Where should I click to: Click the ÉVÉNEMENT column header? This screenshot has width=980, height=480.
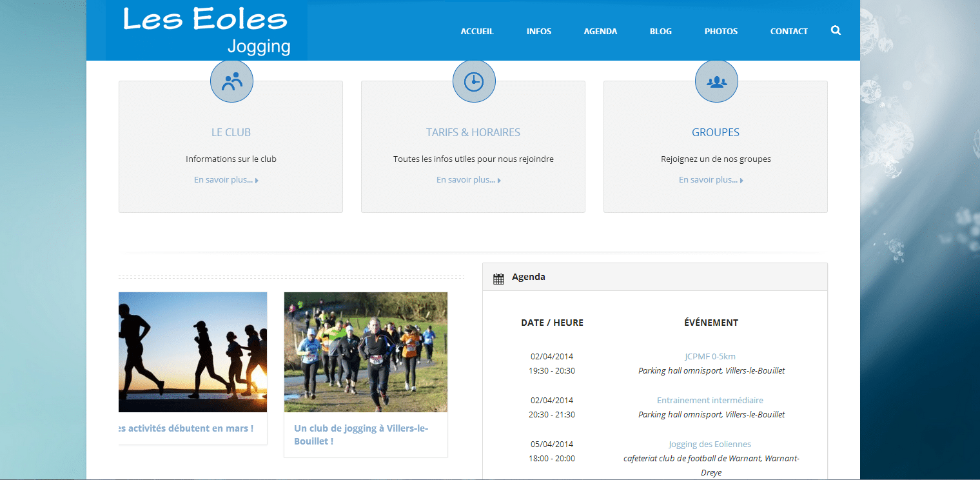(711, 323)
